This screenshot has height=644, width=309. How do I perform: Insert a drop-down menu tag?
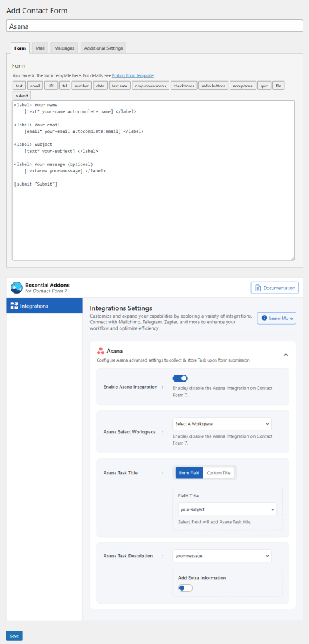coord(150,86)
